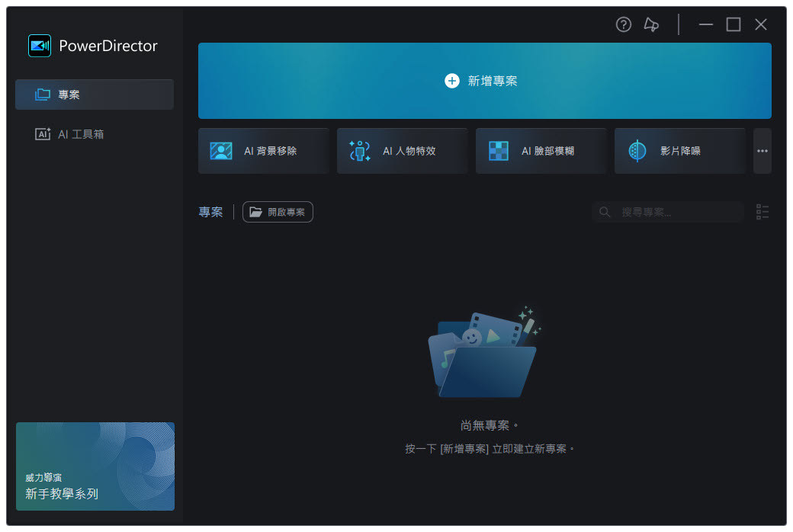Click the 尚無專案 message text
This screenshot has height=532, width=793.
489,425
